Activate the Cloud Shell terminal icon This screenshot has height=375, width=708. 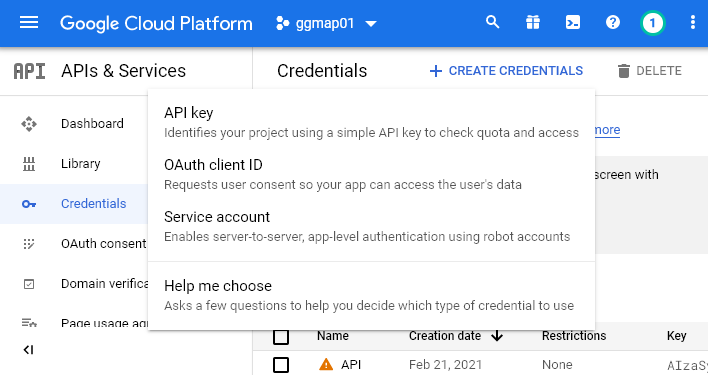click(x=573, y=22)
